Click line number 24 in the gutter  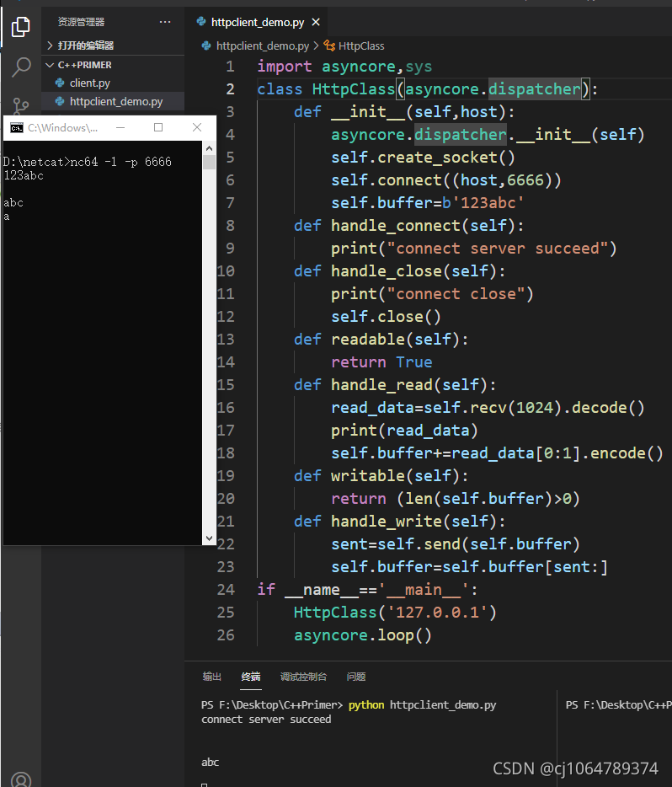tap(226, 589)
